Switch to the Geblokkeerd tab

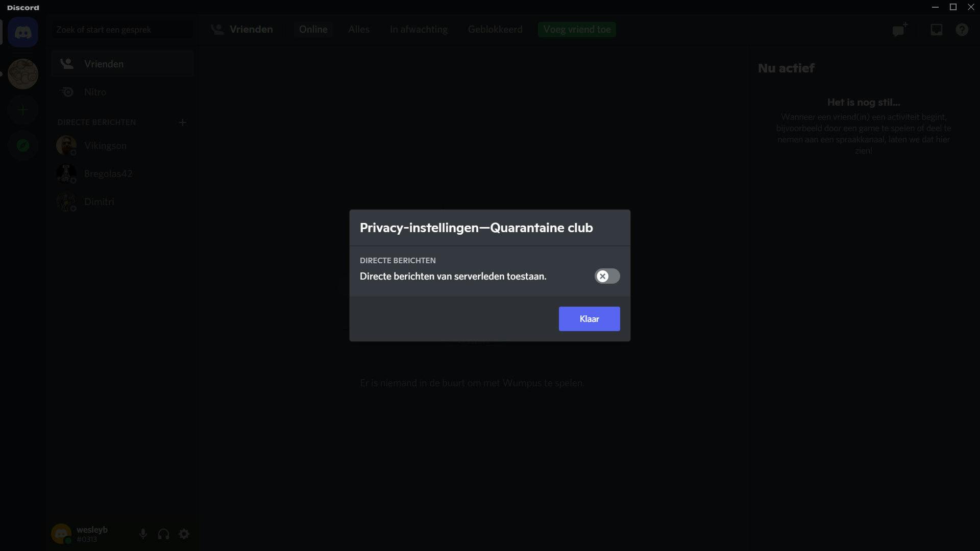[x=495, y=30]
